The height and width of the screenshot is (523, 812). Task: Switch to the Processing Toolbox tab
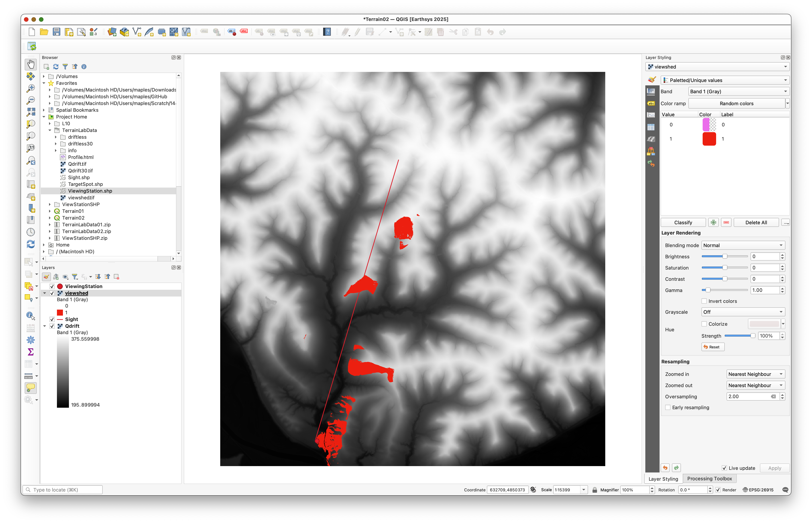coord(709,478)
